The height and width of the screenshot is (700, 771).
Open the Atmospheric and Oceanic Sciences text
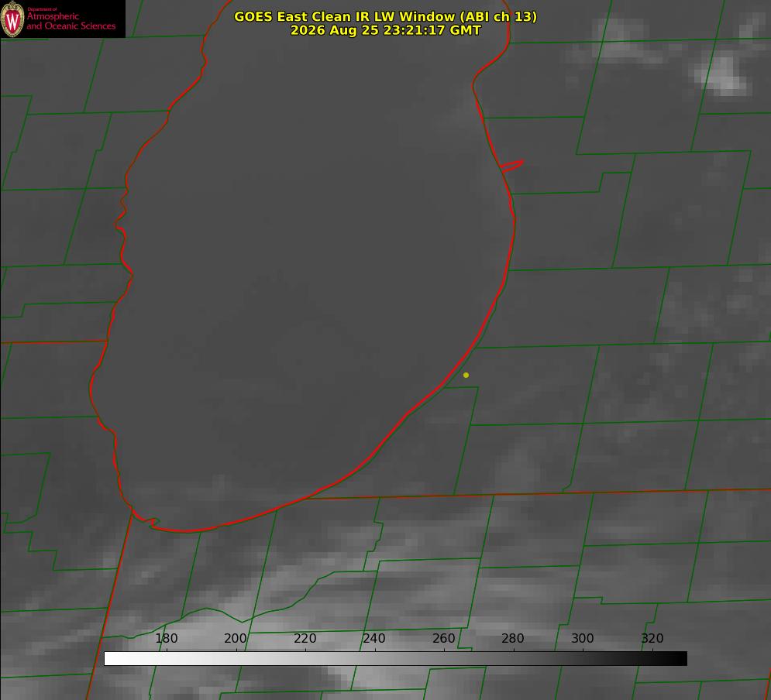[x=71, y=21]
